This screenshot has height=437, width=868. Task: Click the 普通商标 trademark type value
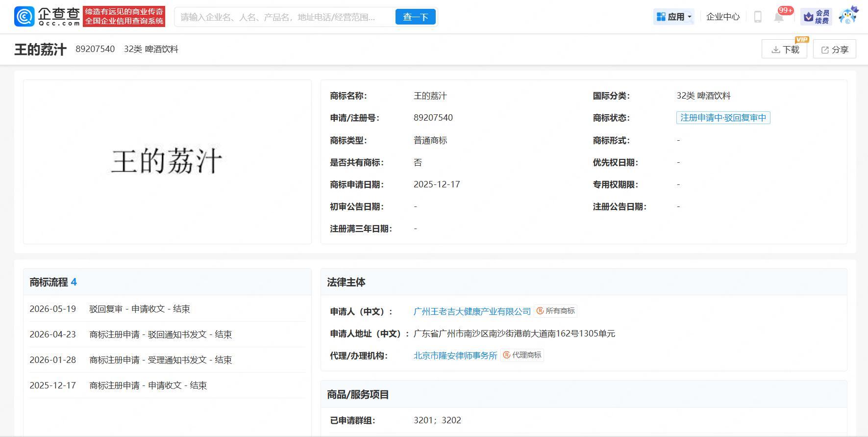click(430, 140)
